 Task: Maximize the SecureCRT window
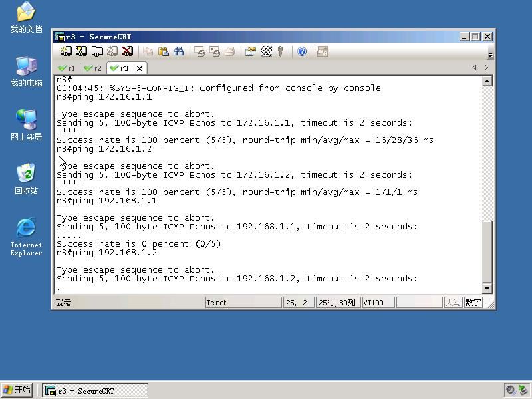coord(475,37)
